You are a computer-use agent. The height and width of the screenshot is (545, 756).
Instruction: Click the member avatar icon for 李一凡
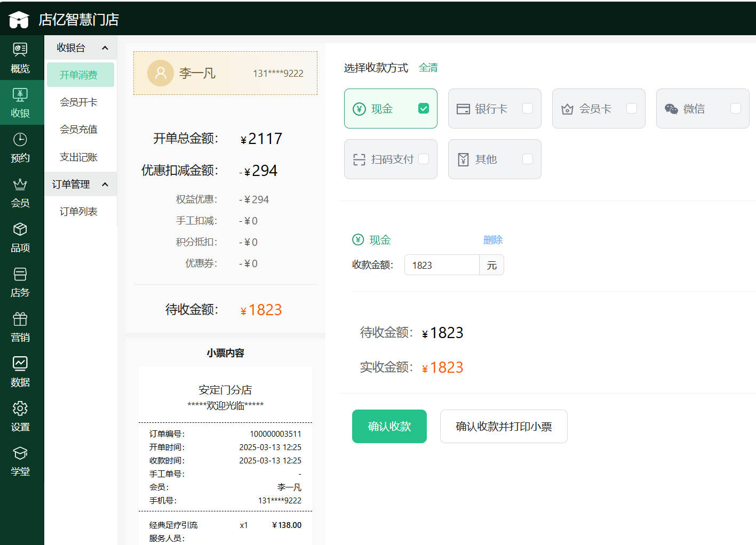click(x=161, y=73)
